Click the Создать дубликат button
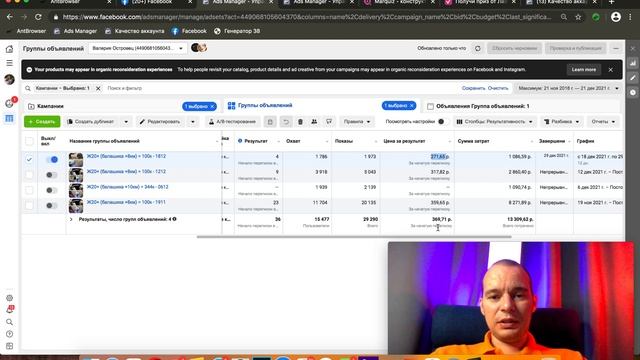640x360 pixels. coord(92,122)
